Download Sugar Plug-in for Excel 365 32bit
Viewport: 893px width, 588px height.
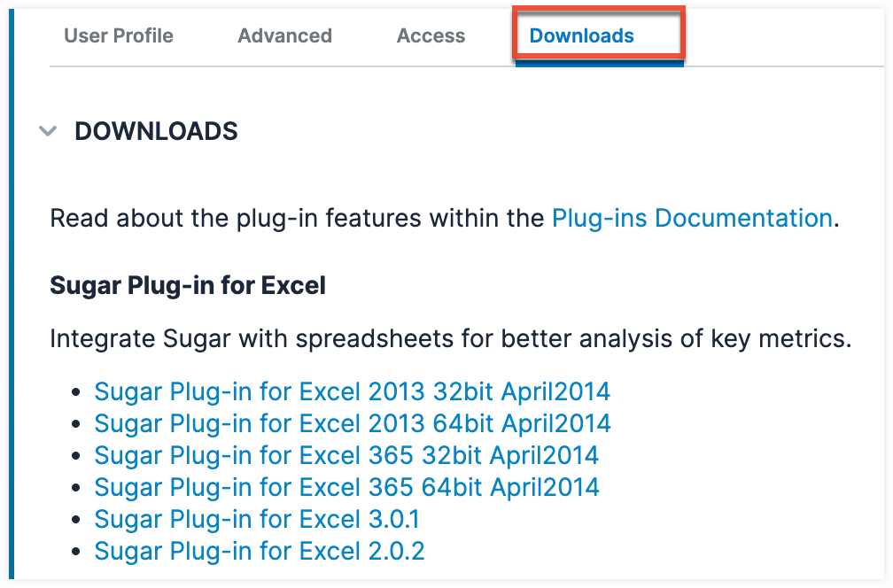click(346, 455)
